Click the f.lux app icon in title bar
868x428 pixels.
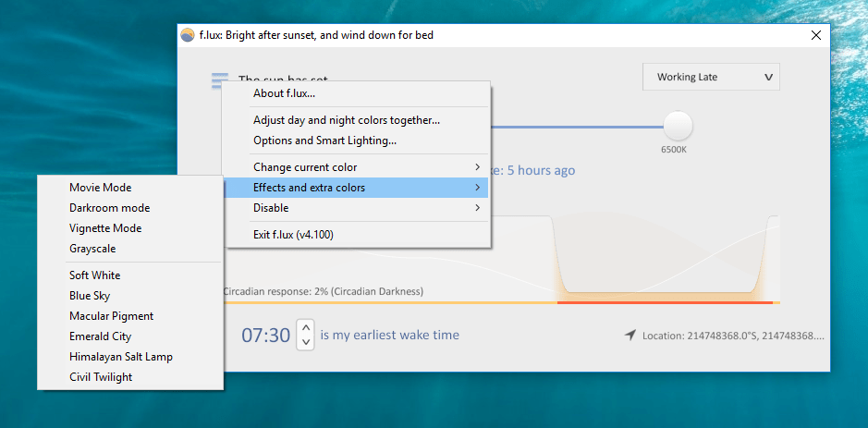click(x=188, y=35)
